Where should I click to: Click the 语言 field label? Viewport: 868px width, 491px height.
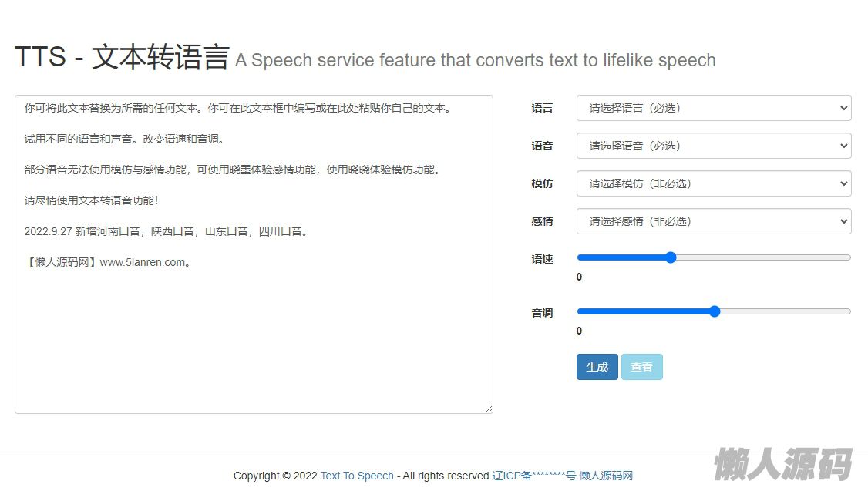[x=542, y=108]
